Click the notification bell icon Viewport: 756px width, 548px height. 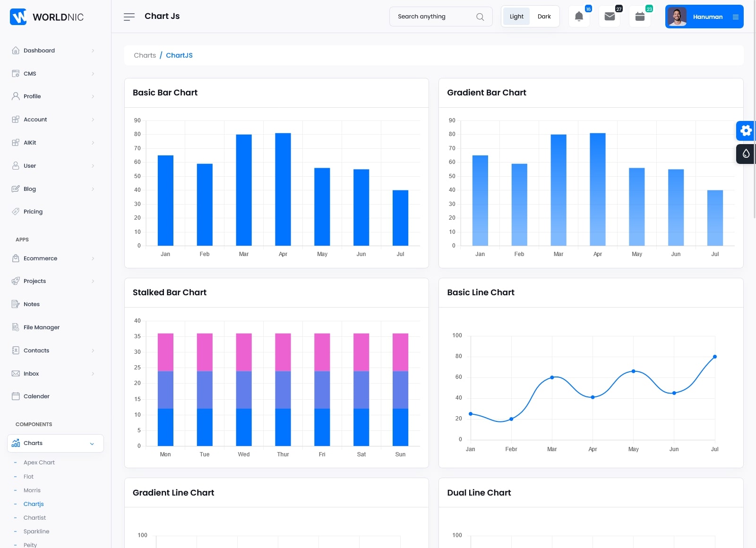point(579,17)
